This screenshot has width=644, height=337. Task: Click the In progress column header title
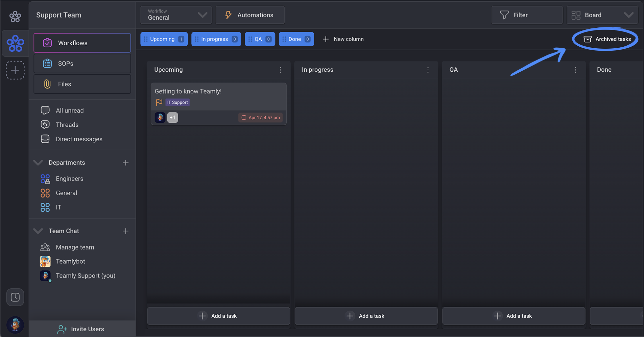pos(317,70)
